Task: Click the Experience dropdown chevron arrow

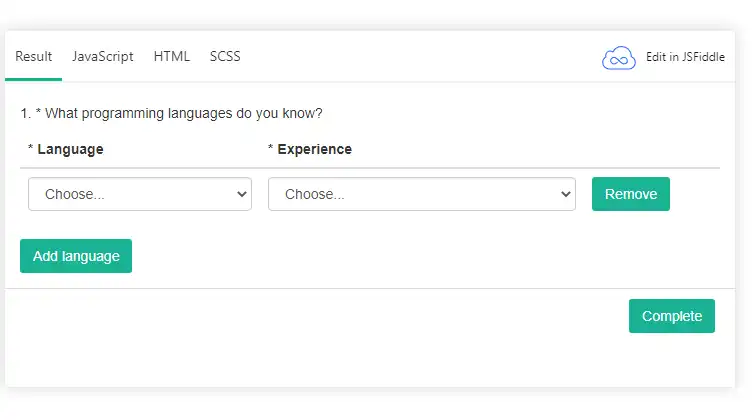Action: [x=565, y=194]
